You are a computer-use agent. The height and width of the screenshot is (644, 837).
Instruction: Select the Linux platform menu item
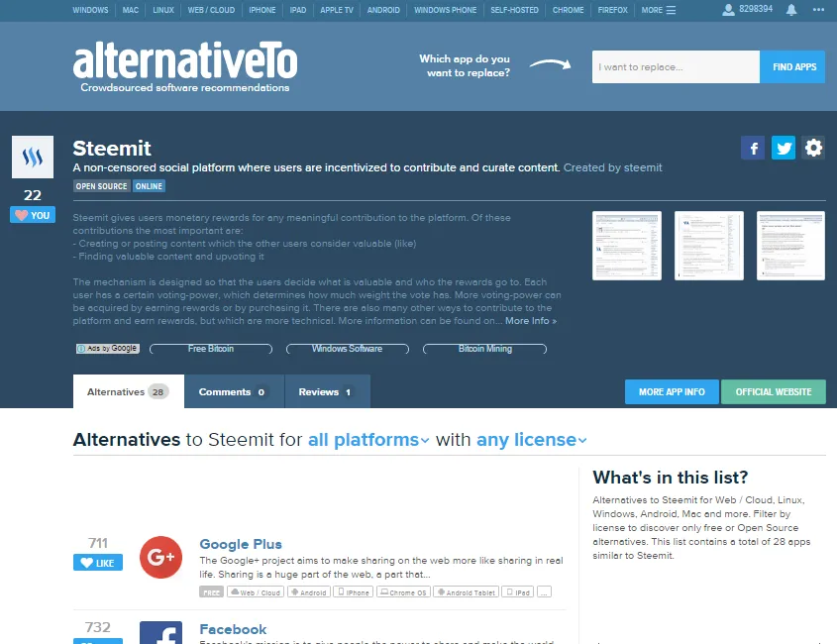pyautogui.click(x=163, y=10)
